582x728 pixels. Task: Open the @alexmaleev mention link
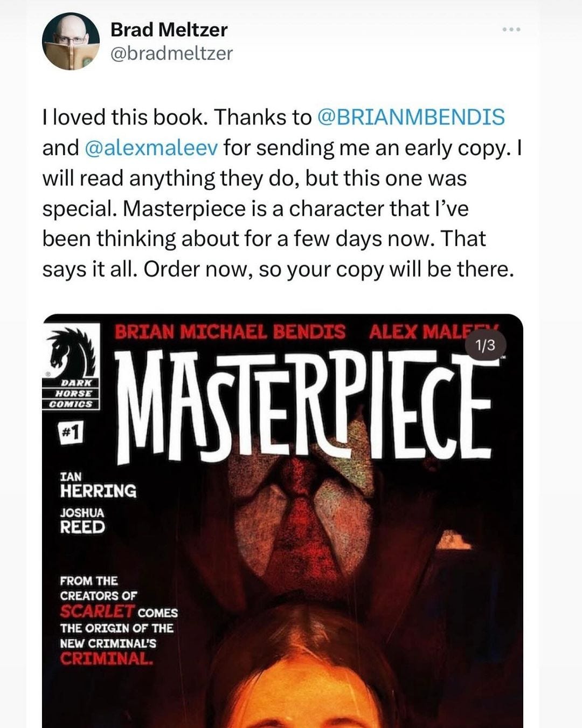click(151, 147)
